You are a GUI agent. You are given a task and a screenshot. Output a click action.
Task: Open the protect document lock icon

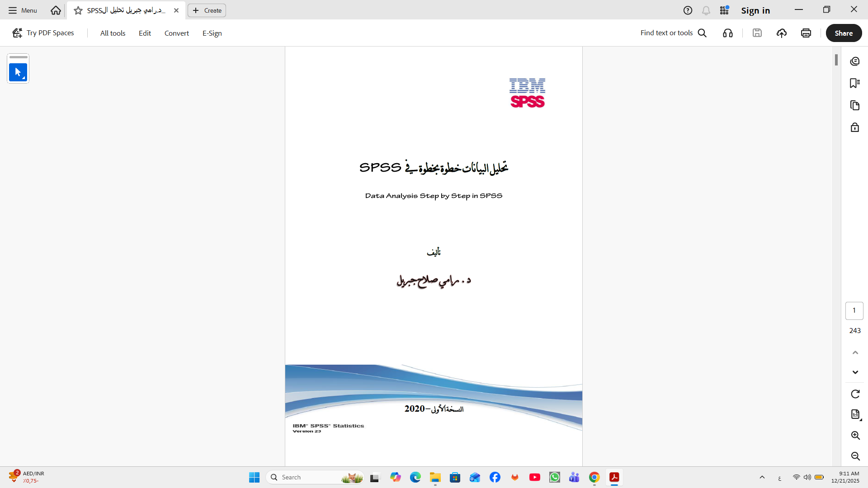855,127
